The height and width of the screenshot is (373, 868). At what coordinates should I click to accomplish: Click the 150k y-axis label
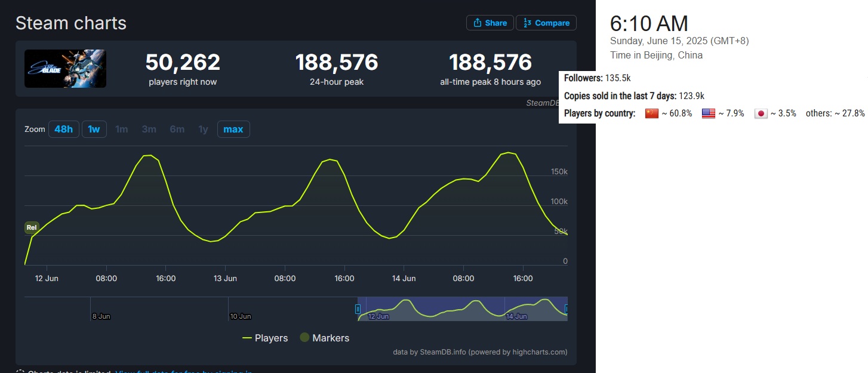tap(559, 172)
